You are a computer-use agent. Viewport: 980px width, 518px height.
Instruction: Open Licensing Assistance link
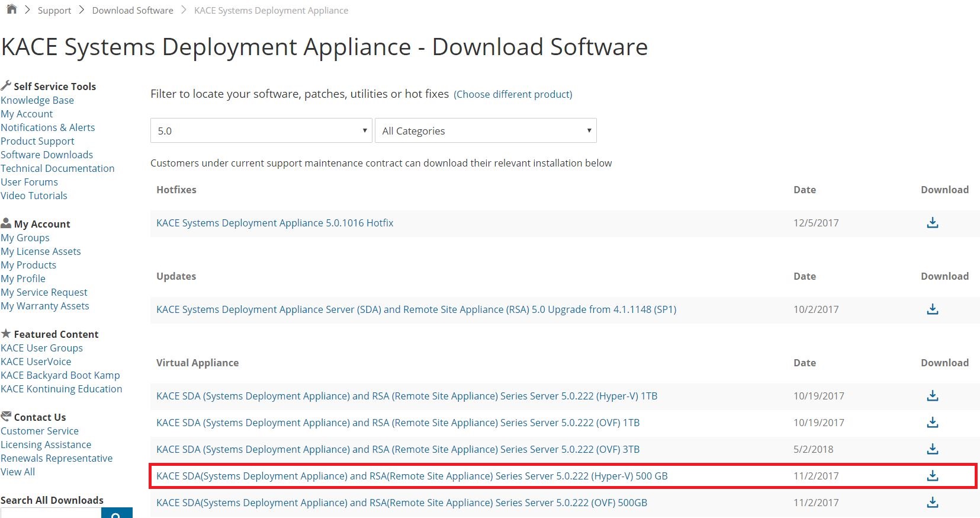[x=46, y=445]
